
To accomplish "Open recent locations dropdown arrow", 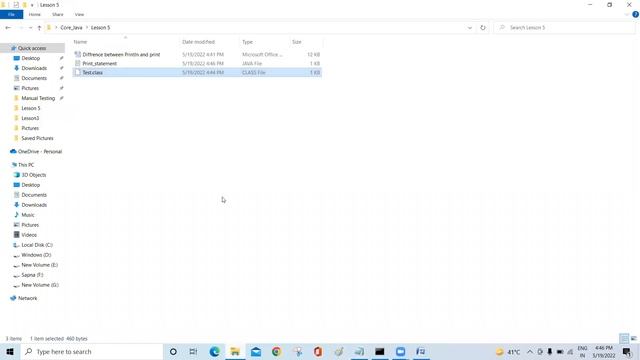I will (30, 28).
